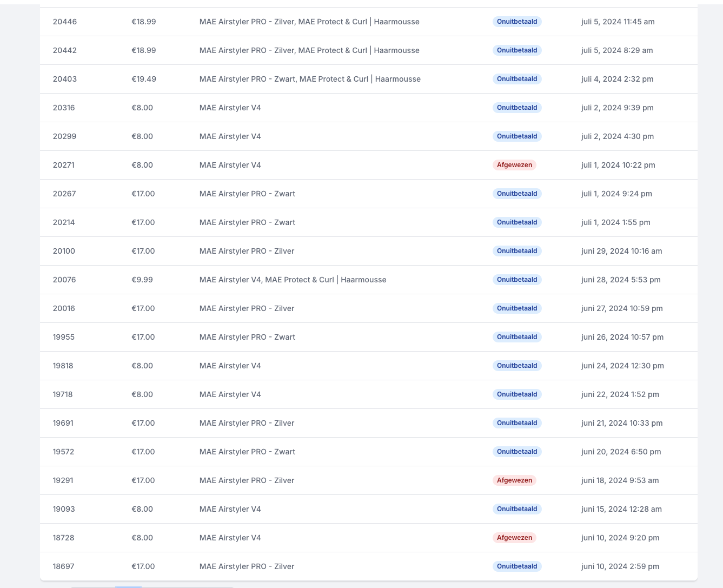Select 'MAE Airstyler PRO - Zwart' of order 19955
723x588 pixels.
click(247, 337)
